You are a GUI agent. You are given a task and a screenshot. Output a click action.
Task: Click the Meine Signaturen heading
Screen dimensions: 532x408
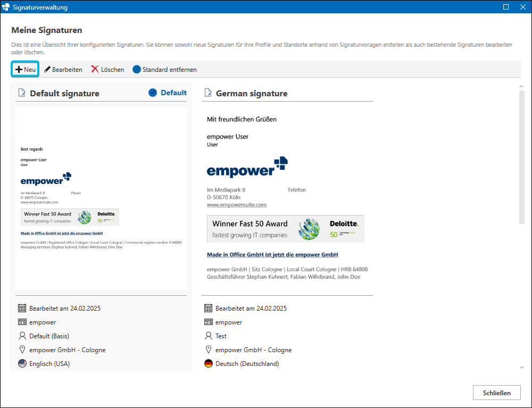pos(47,30)
